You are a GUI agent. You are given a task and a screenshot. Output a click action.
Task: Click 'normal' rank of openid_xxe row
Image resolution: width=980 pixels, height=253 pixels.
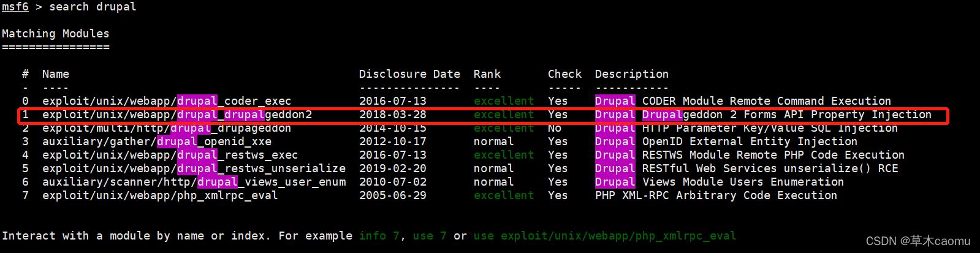point(494,142)
